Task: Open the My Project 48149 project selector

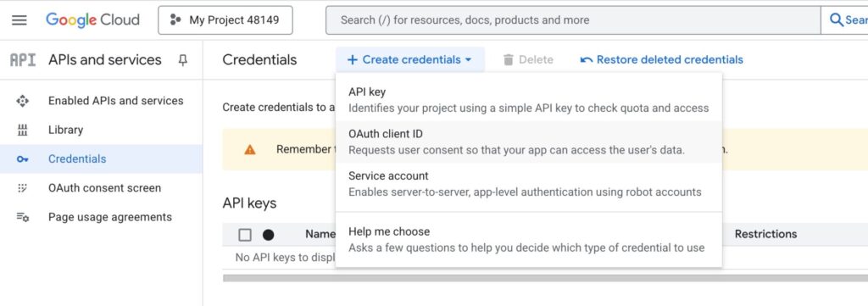Action: coord(225,20)
